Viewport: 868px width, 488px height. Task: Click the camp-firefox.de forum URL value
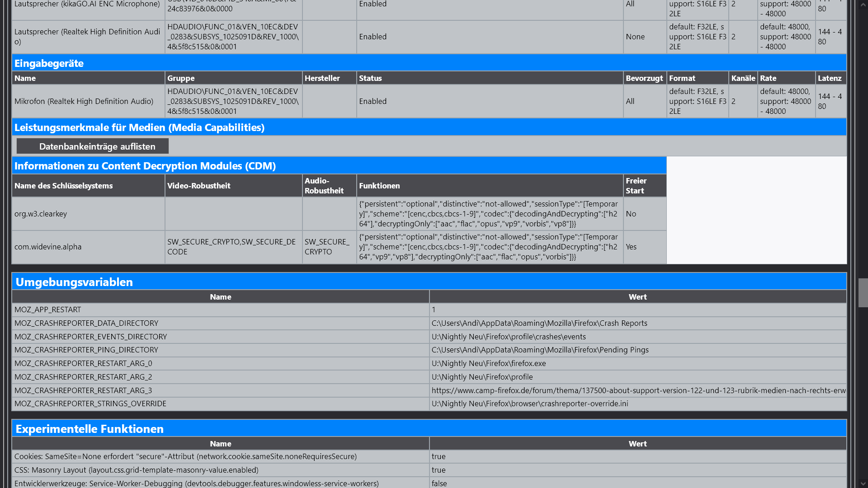pyautogui.click(x=637, y=390)
